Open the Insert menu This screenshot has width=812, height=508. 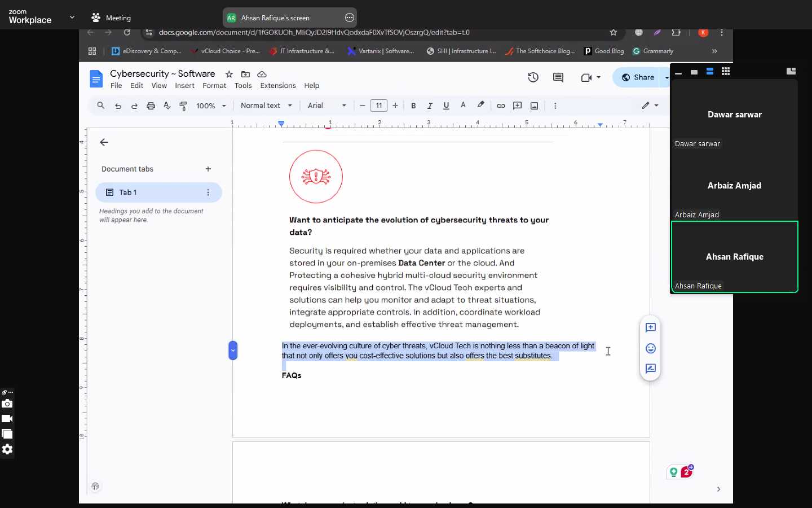[184, 86]
